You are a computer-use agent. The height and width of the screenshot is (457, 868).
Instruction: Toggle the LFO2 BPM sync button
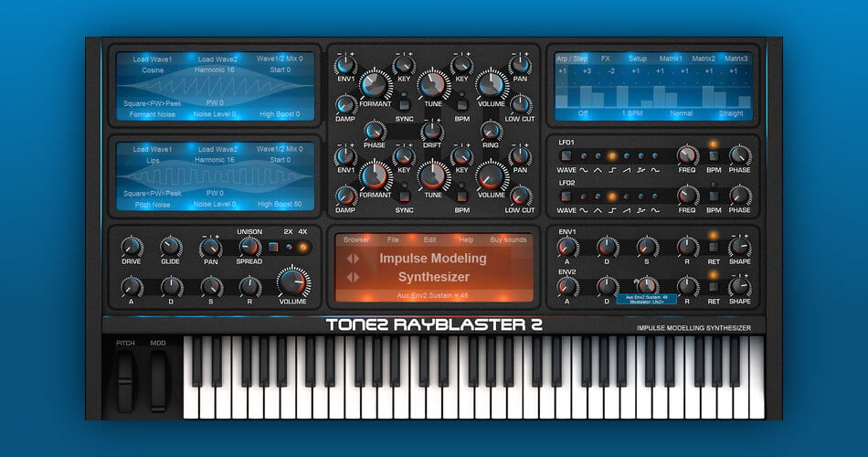click(714, 197)
